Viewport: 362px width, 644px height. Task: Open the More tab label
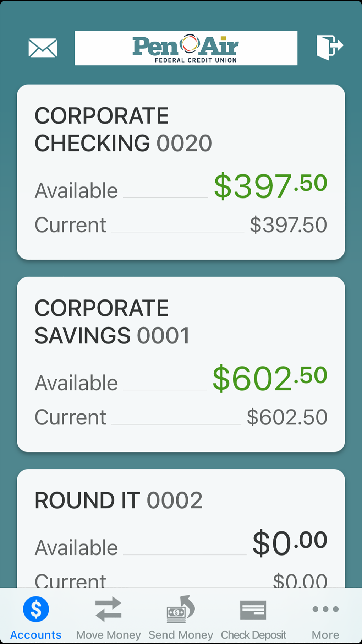pyautogui.click(x=325, y=635)
